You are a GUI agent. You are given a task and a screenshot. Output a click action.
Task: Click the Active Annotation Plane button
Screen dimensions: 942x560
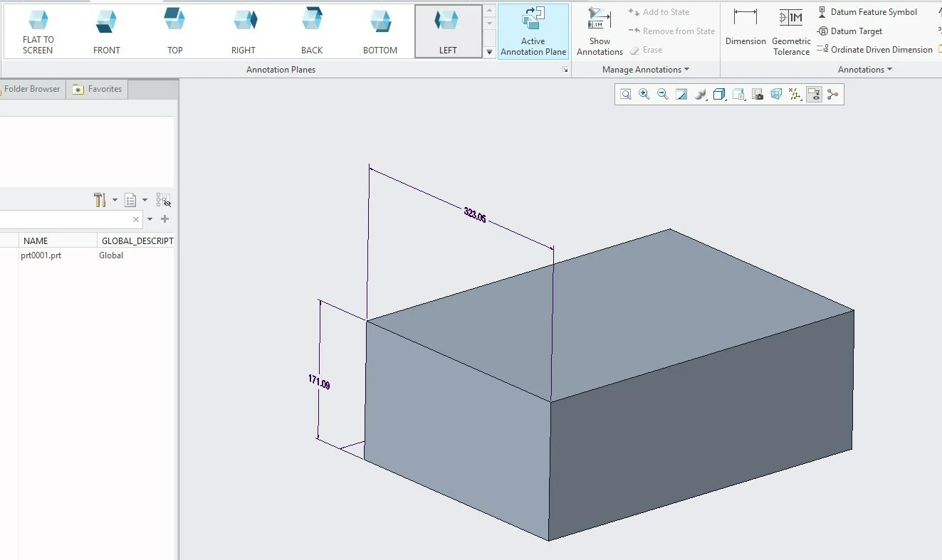[x=533, y=32]
